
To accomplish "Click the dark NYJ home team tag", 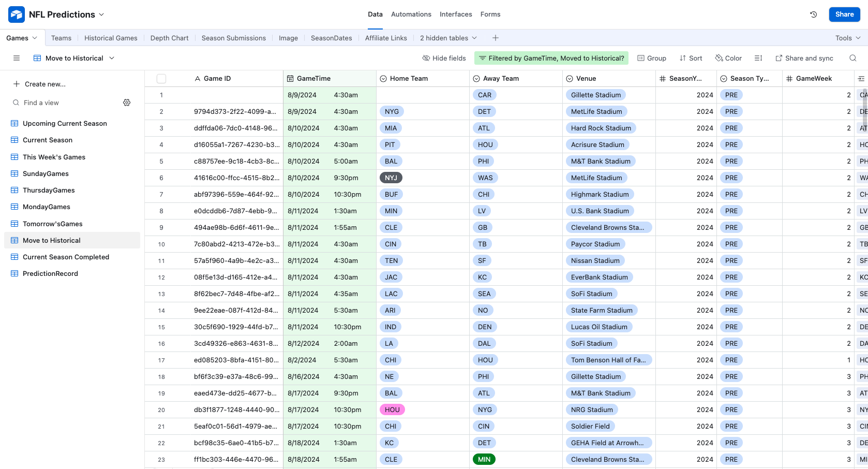I will 391,178.
